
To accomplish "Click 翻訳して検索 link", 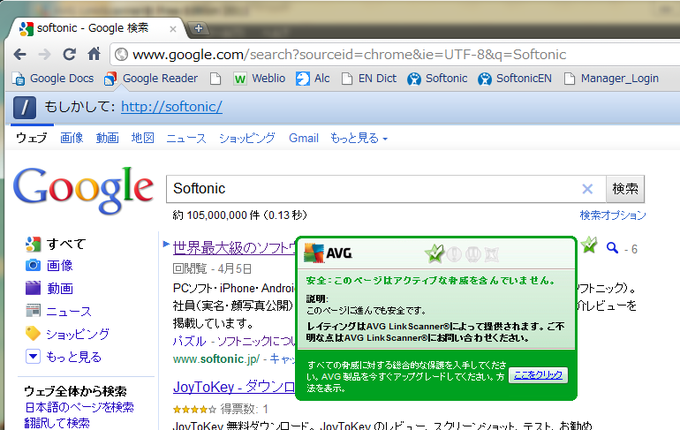I will click(x=57, y=423).
